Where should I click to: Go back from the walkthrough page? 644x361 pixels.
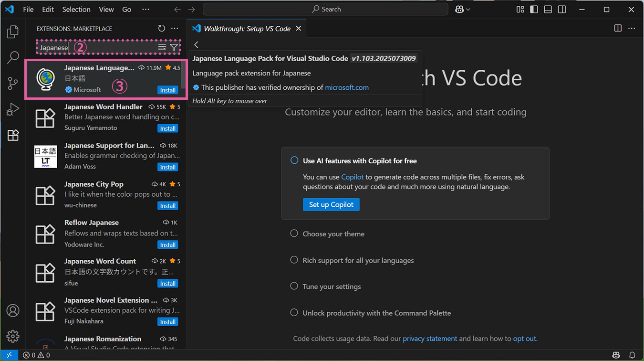click(196, 44)
